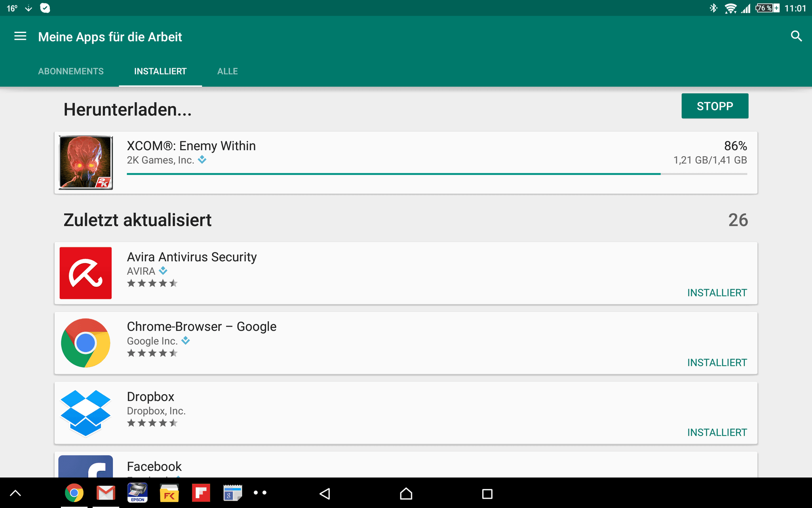Tap the Herunterladen... heading
The image size is (812, 508).
128,110
